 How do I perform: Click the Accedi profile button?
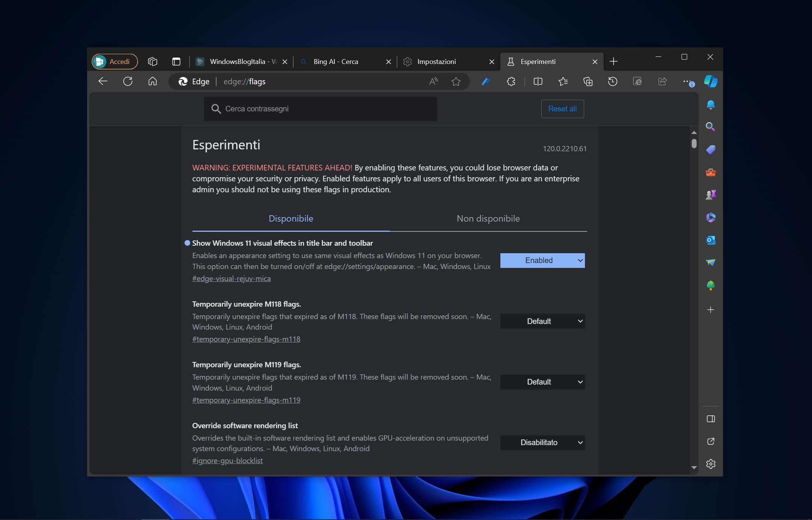[x=115, y=62]
